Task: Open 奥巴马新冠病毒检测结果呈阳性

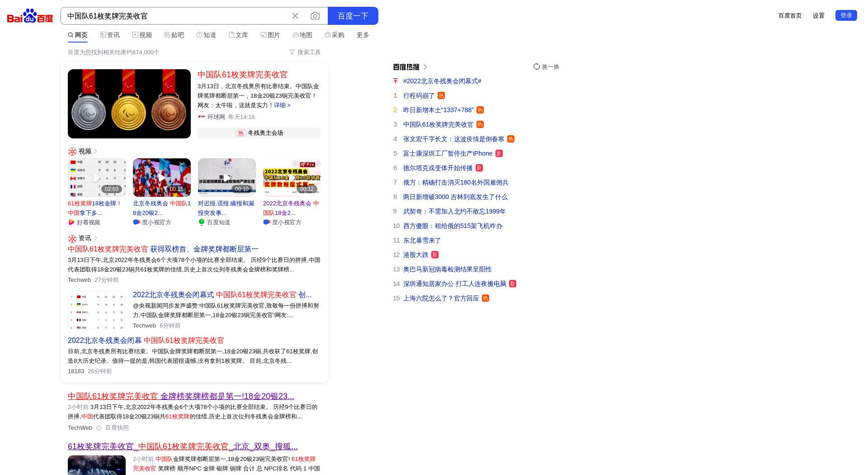Action: [448, 269]
